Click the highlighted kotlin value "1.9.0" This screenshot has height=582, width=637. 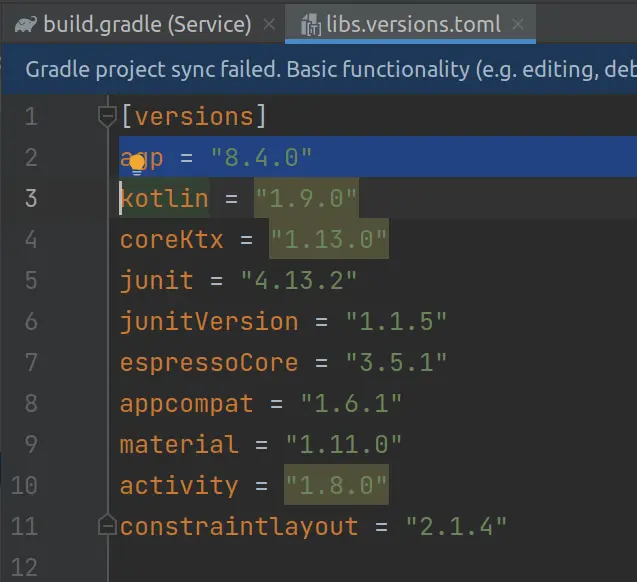pyautogui.click(x=306, y=199)
